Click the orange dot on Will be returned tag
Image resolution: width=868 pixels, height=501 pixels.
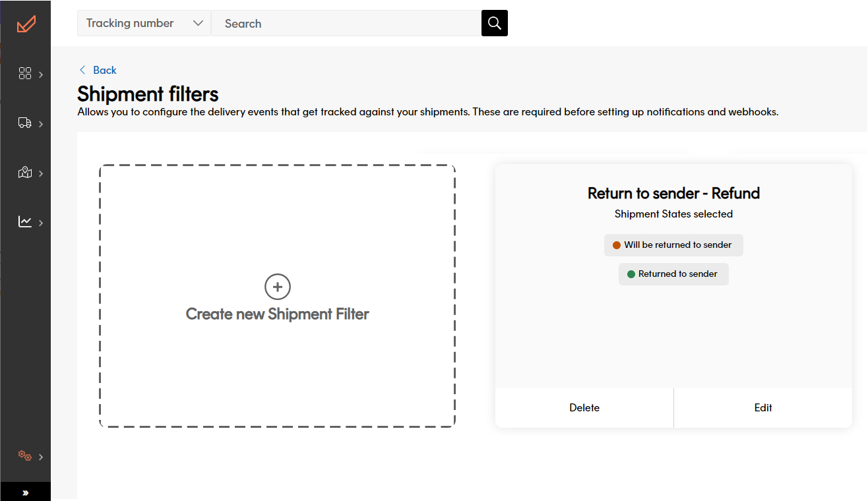[617, 245]
